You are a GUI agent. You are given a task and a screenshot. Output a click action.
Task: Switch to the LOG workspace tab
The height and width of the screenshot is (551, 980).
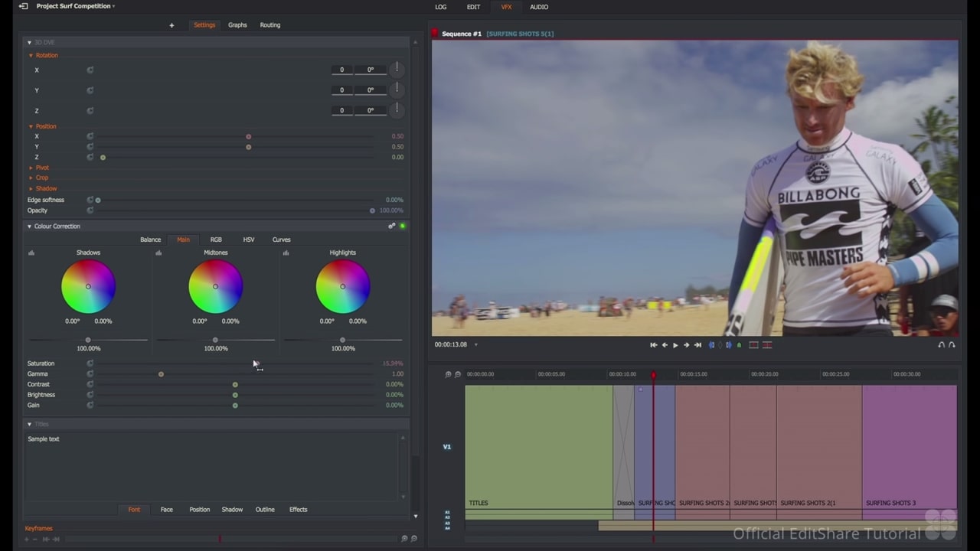tap(441, 7)
